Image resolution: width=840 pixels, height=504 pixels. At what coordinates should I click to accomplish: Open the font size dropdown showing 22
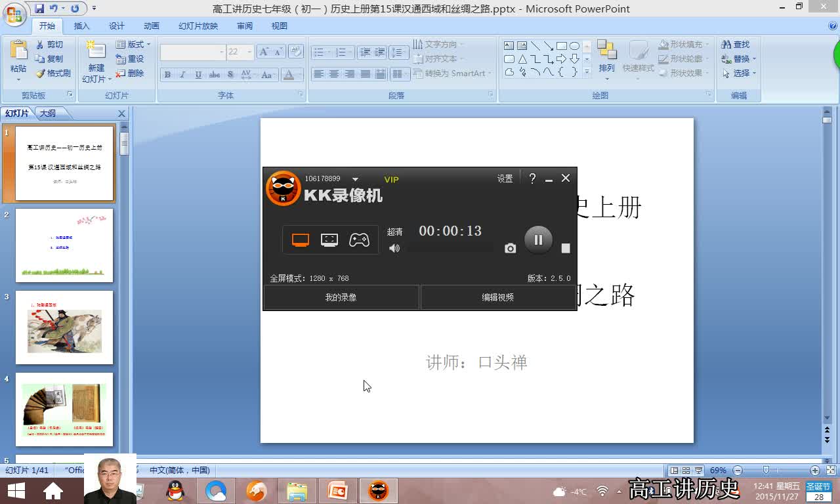[249, 52]
